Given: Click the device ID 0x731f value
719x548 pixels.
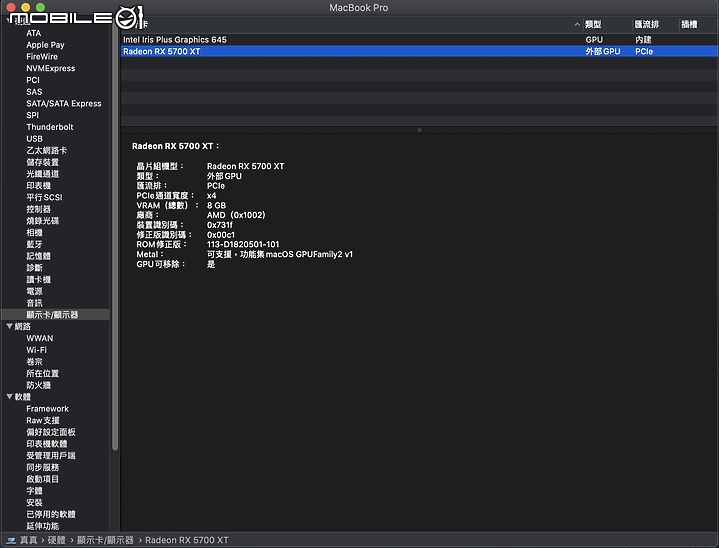Looking at the screenshot, I should tap(220, 225).
